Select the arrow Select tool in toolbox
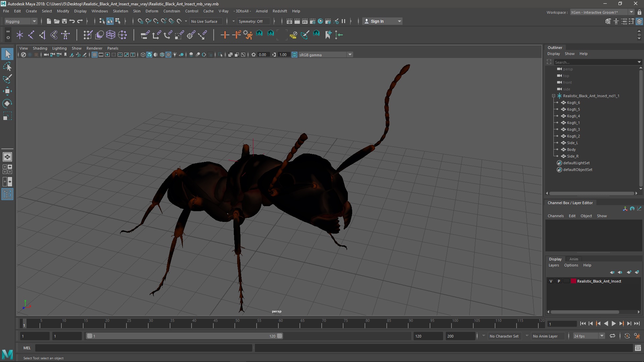Screen dimensions: 644x362 tap(7, 54)
